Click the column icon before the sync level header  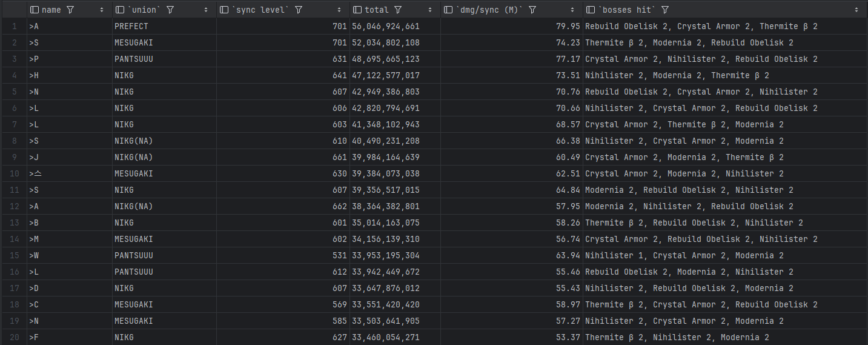click(225, 10)
